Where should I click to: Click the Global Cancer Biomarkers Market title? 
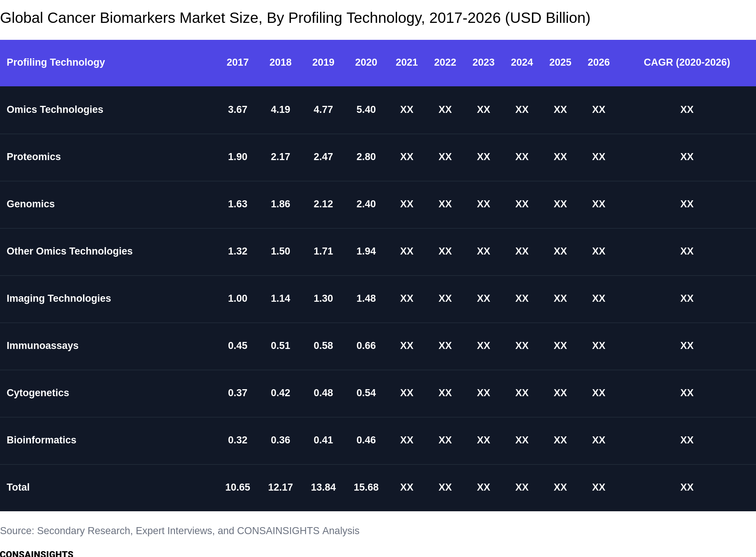pos(295,18)
